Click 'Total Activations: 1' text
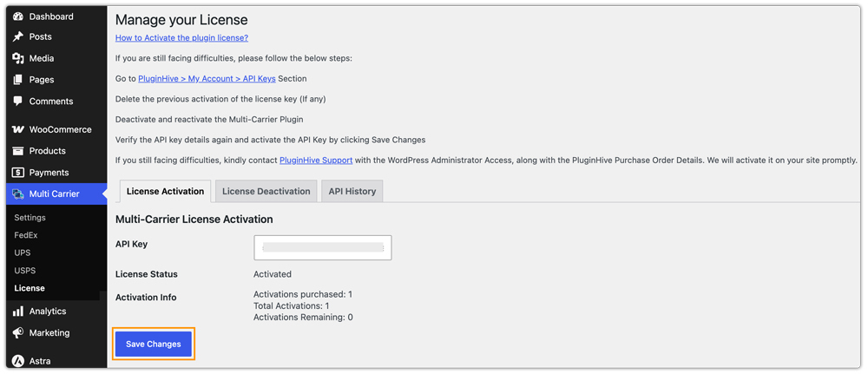 tap(291, 306)
